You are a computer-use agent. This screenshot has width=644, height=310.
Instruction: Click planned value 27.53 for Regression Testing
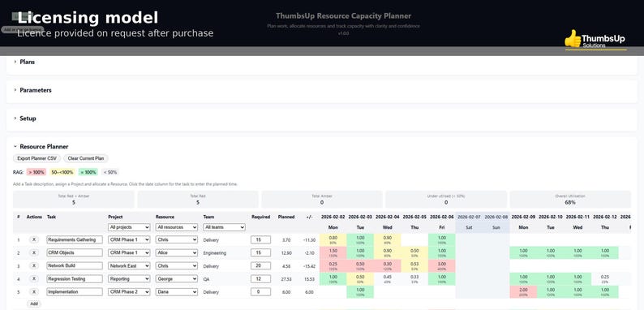coord(286,279)
